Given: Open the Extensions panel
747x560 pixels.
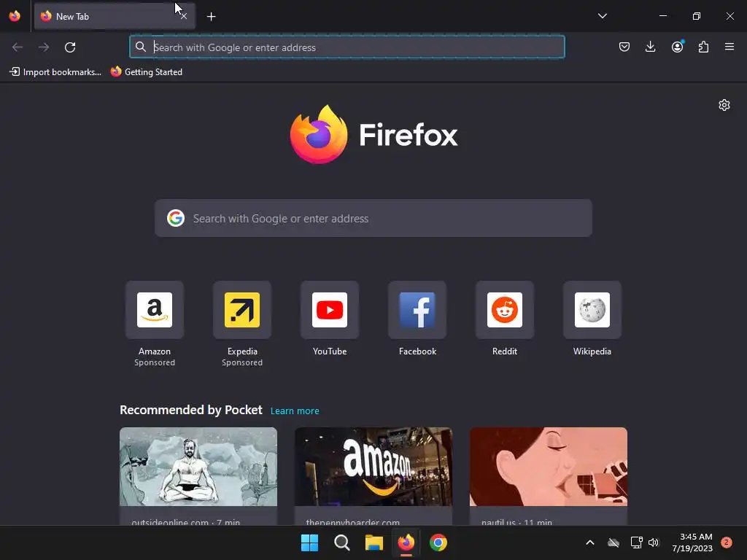Looking at the screenshot, I should point(703,47).
